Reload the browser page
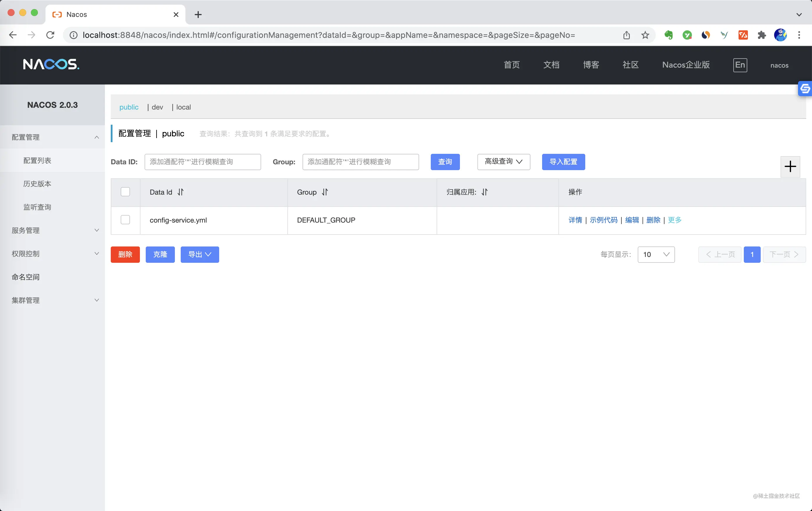Image resolution: width=812 pixels, height=511 pixels. pos(50,35)
